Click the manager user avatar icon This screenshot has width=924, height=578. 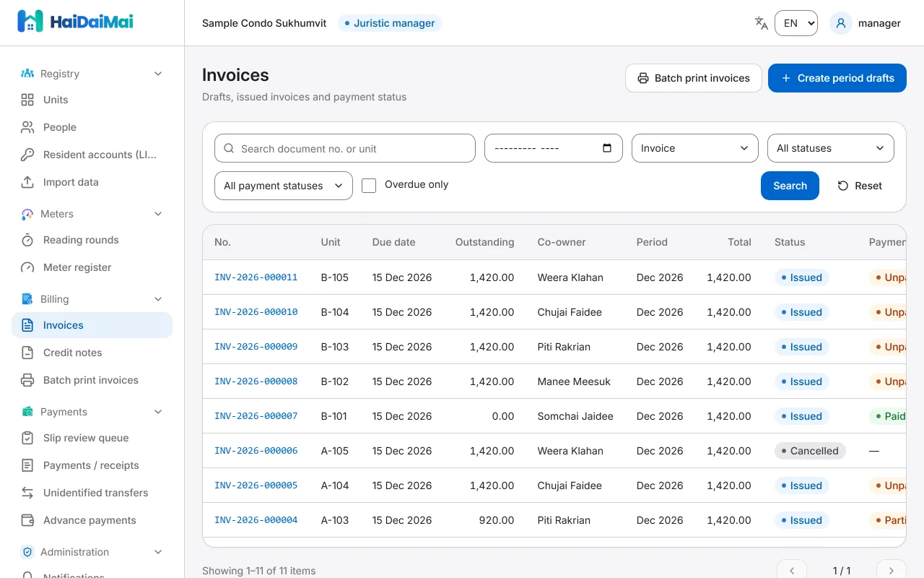[x=840, y=23]
